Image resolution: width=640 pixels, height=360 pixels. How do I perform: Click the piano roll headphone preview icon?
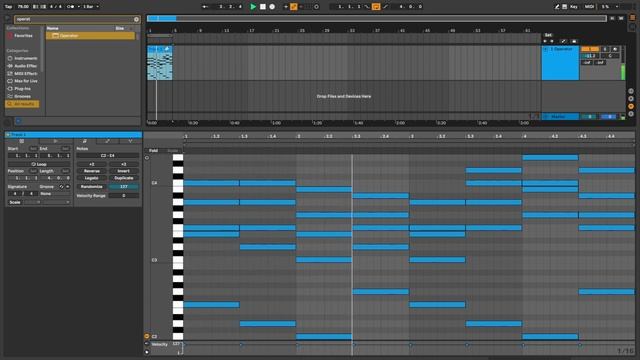(147, 158)
